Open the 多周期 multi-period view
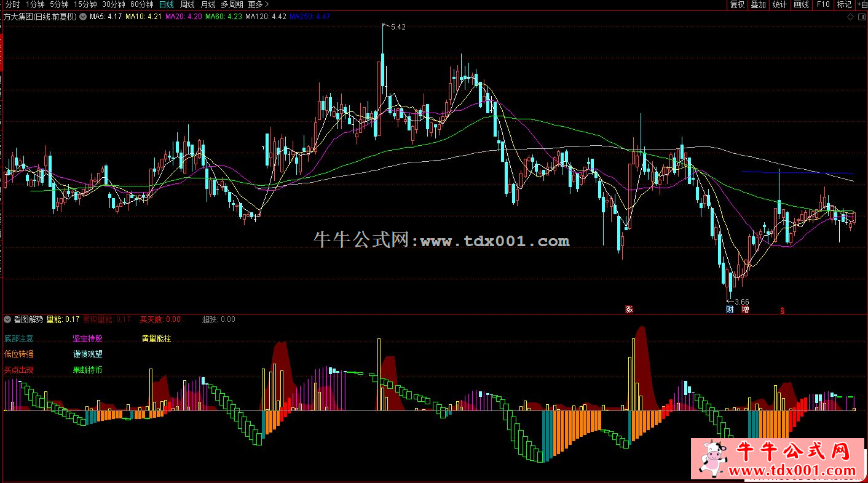Viewport: 868px width, 483px height. (x=232, y=4)
